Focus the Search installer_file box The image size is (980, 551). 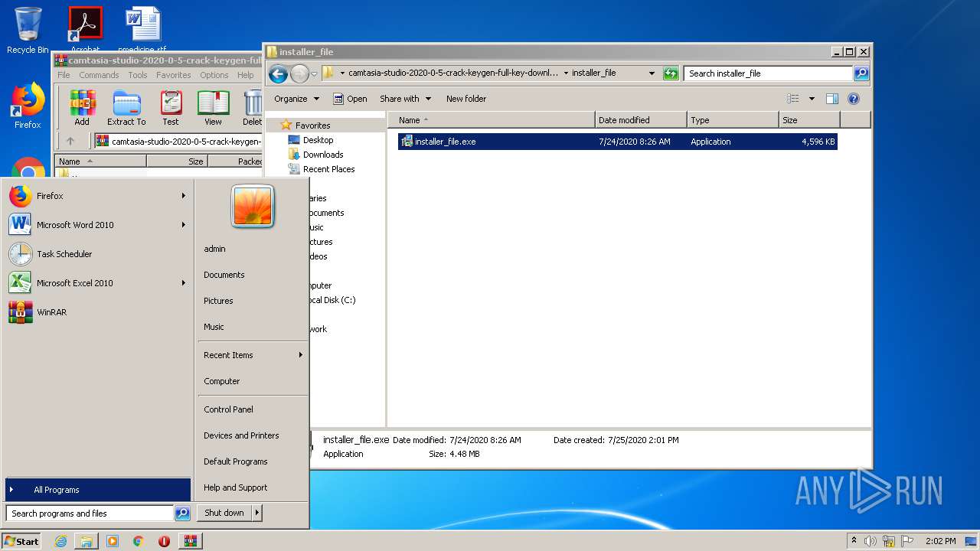tap(768, 73)
